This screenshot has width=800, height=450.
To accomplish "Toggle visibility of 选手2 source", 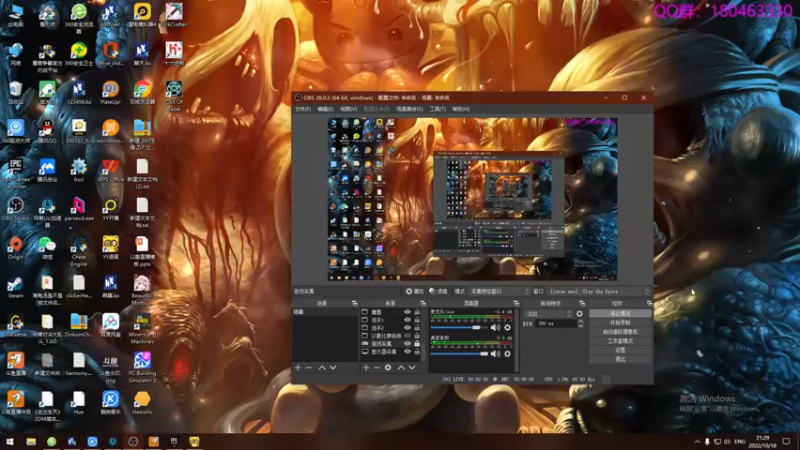I will coord(407,328).
